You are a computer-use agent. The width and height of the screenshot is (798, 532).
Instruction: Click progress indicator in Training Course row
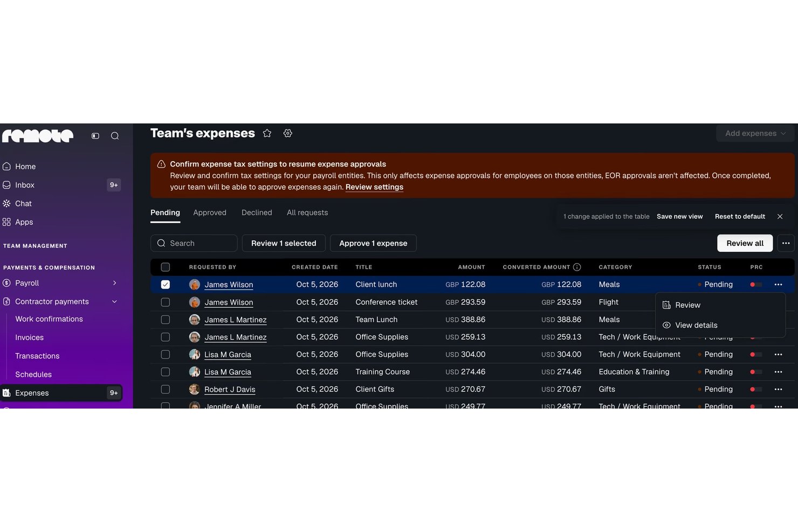click(756, 372)
